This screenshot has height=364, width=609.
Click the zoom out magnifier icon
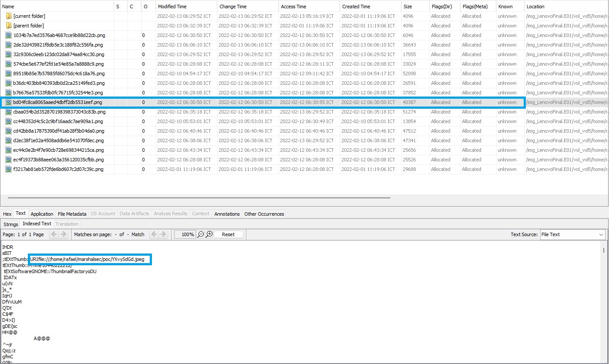pyautogui.click(x=201, y=234)
